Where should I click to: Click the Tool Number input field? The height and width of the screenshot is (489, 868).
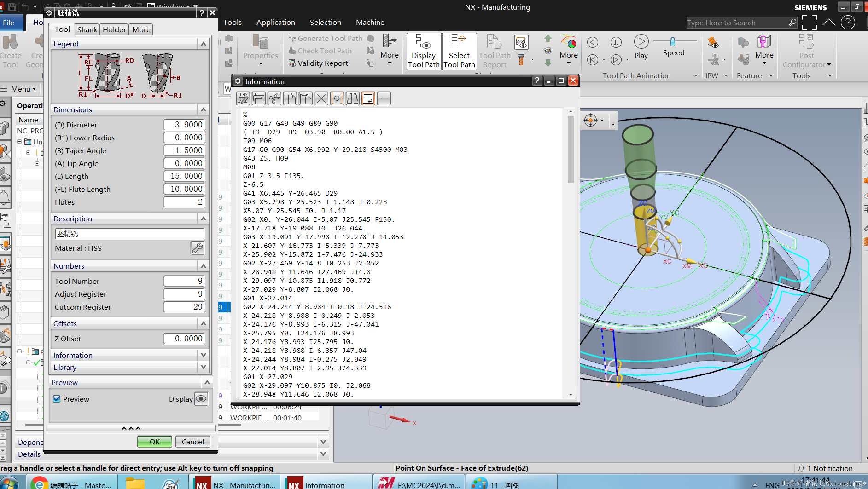[x=184, y=281]
